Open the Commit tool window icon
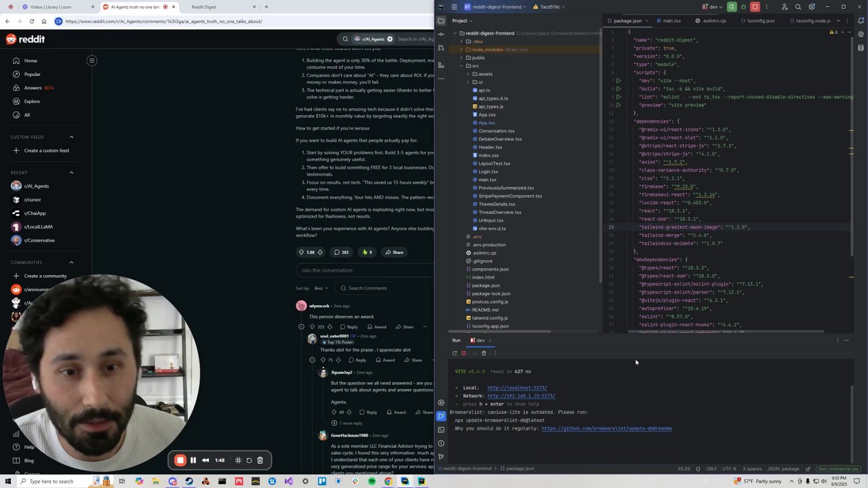 pyautogui.click(x=441, y=34)
